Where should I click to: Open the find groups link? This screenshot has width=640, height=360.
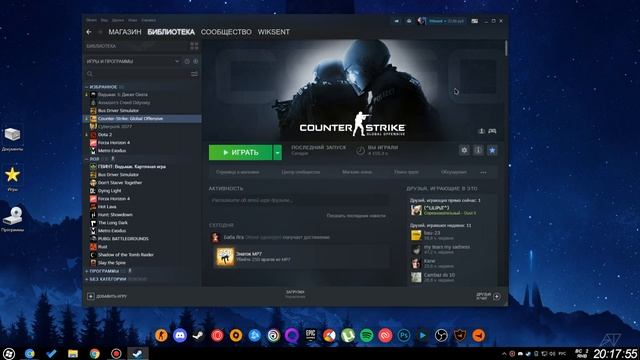coord(407,172)
